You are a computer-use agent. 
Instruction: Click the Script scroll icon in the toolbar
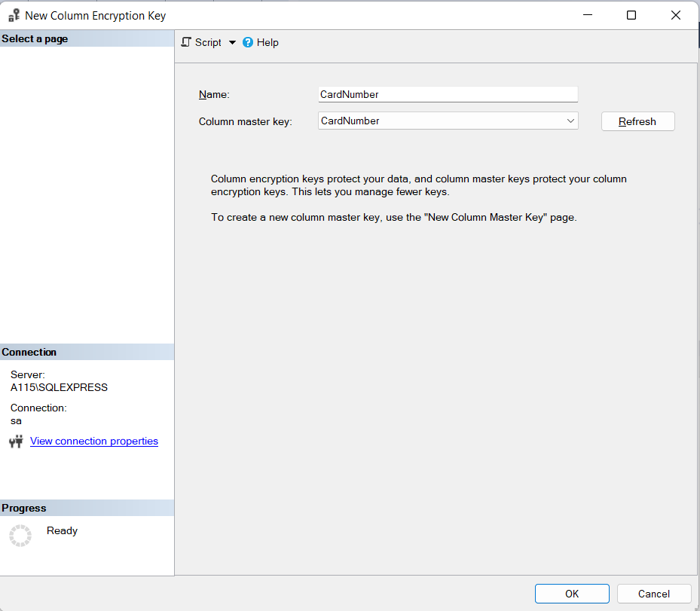coord(187,42)
